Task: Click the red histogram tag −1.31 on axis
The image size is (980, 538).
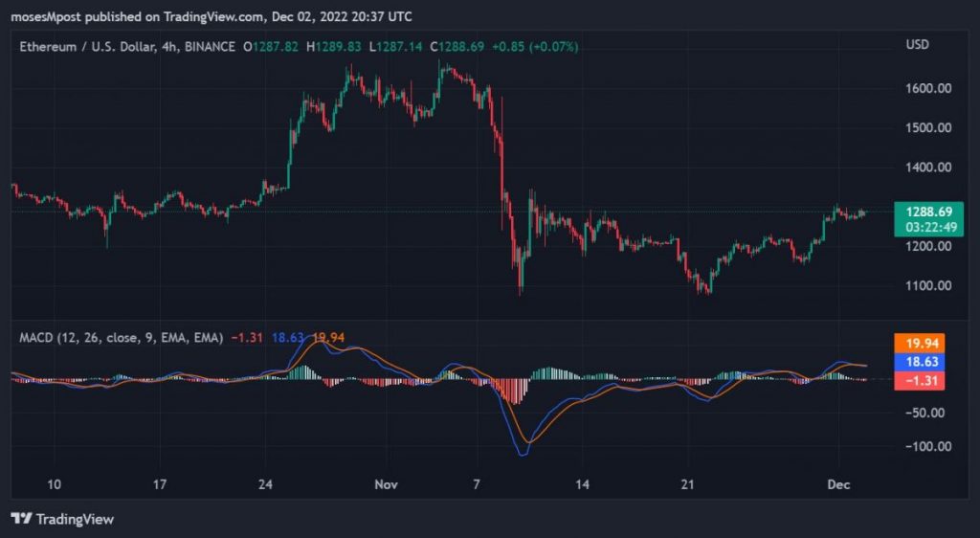Action: click(920, 381)
